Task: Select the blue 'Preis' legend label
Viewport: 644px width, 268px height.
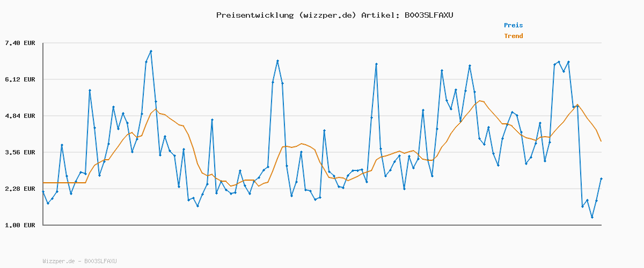Action: (x=513, y=25)
